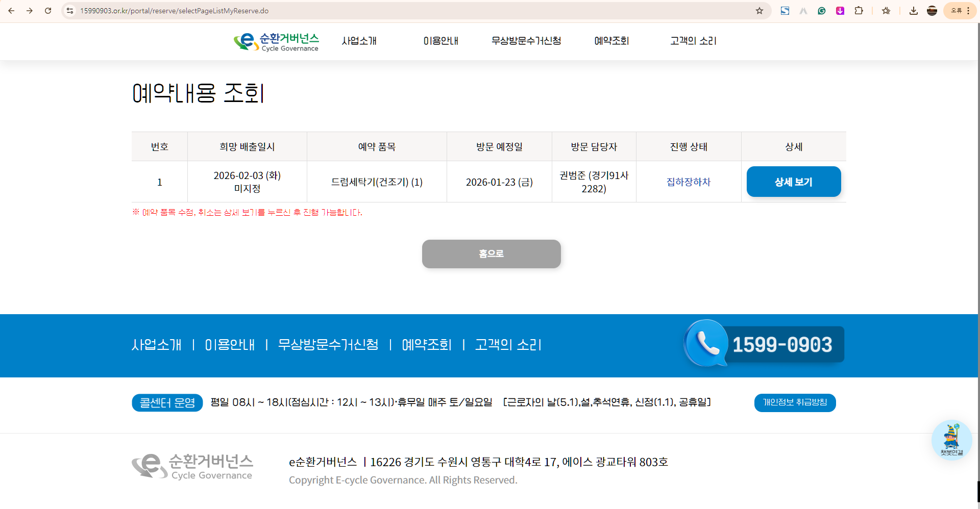The image size is (980, 509).
Task: Click the 상세 보기 button
Action: click(x=793, y=182)
